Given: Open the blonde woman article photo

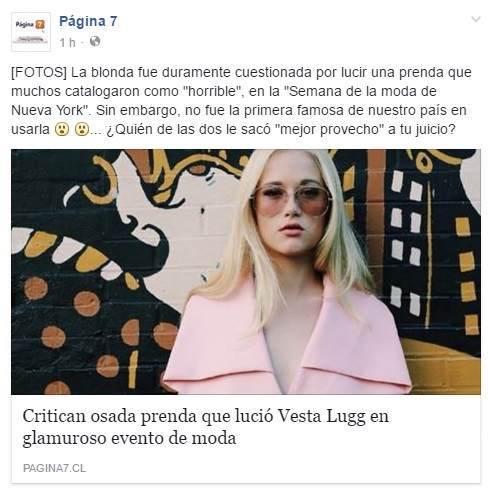Looking at the screenshot, I should point(246,272).
